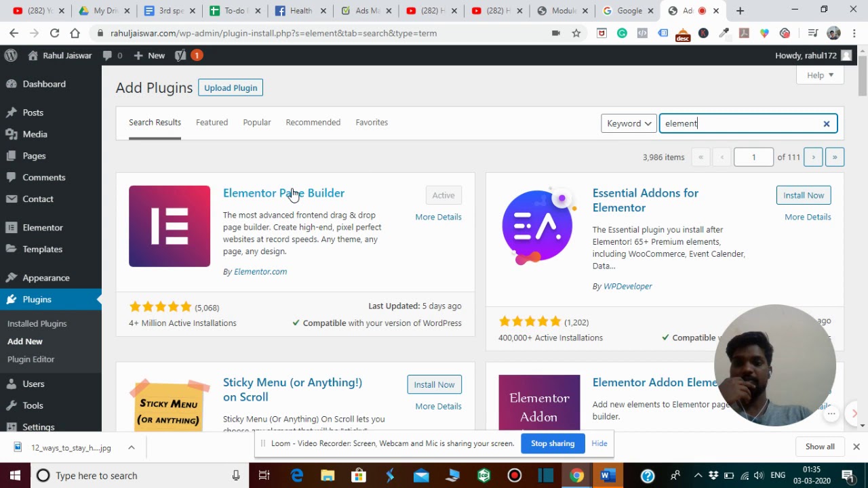Click the WordPress logo in admin bar

[10, 56]
